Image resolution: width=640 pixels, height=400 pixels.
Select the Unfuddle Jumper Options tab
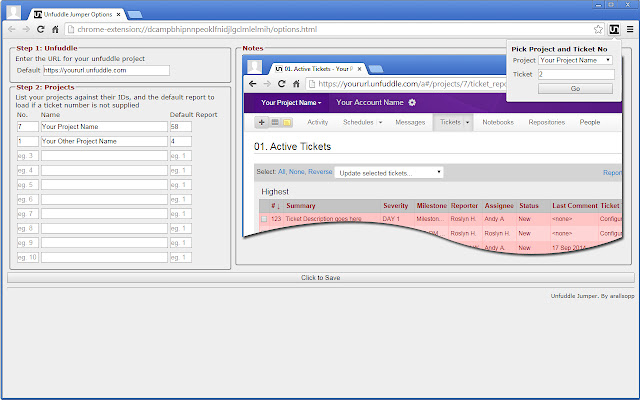point(76,14)
